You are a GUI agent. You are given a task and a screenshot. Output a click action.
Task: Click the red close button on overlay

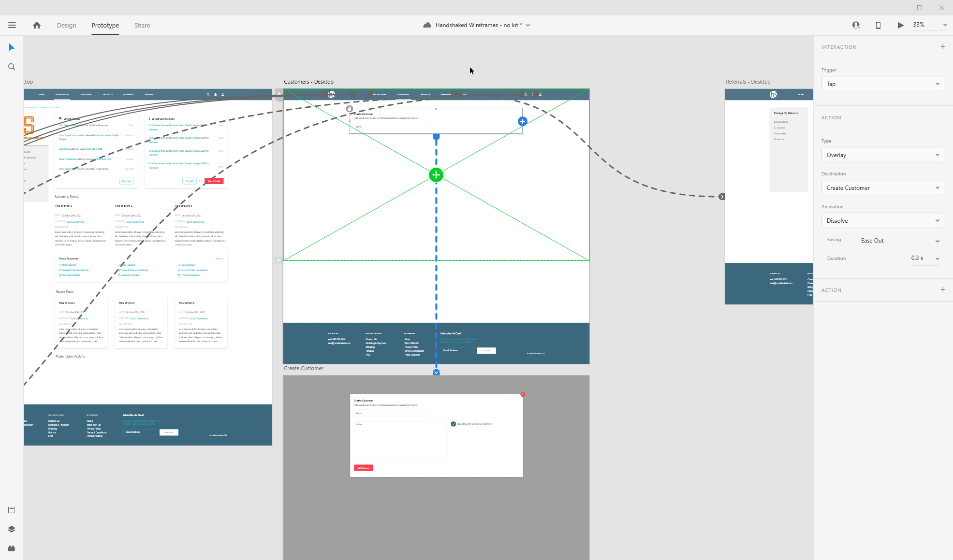523,395
